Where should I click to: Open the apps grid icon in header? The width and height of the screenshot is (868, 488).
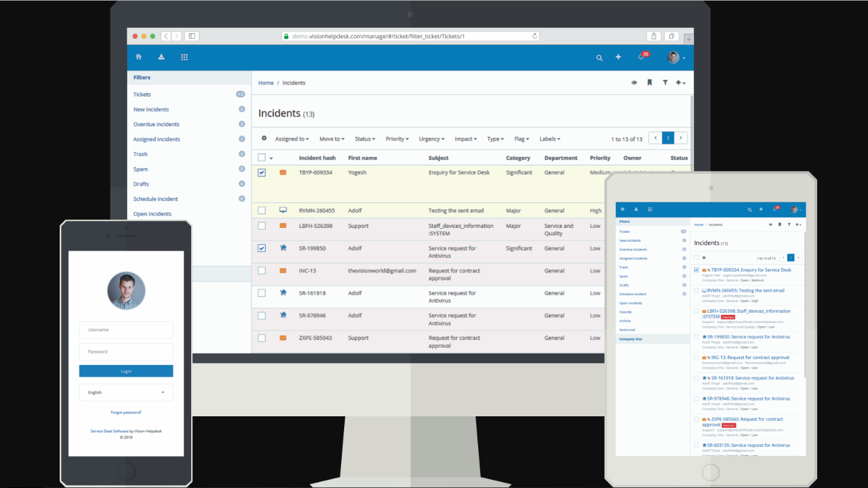tap(184, 57)
